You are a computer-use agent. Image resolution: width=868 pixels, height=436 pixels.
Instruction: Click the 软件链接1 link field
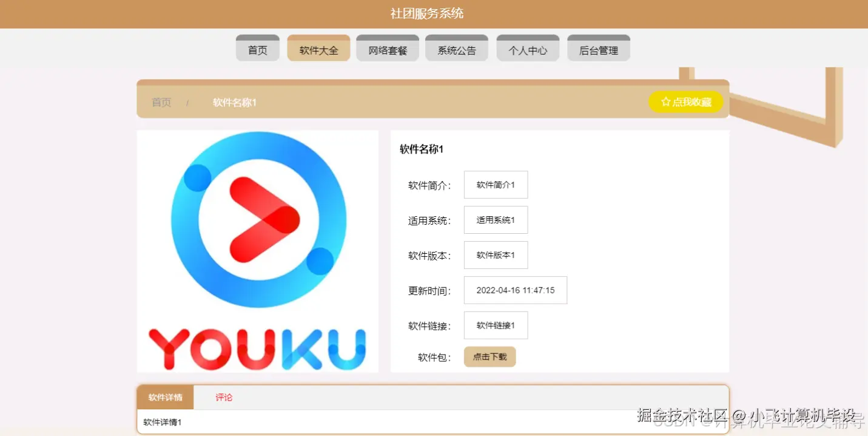pyautogui.click(x=496, y=325)
